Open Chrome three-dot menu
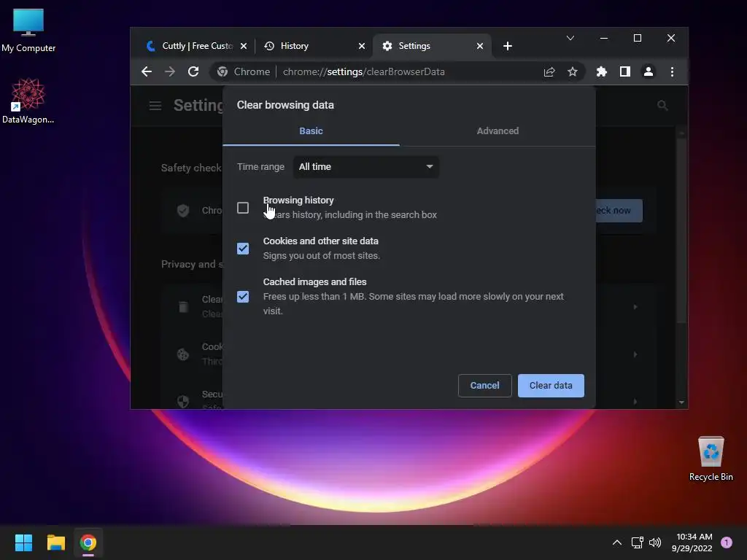The width and height of the screenshot is (747, 560). coord(672,72)
